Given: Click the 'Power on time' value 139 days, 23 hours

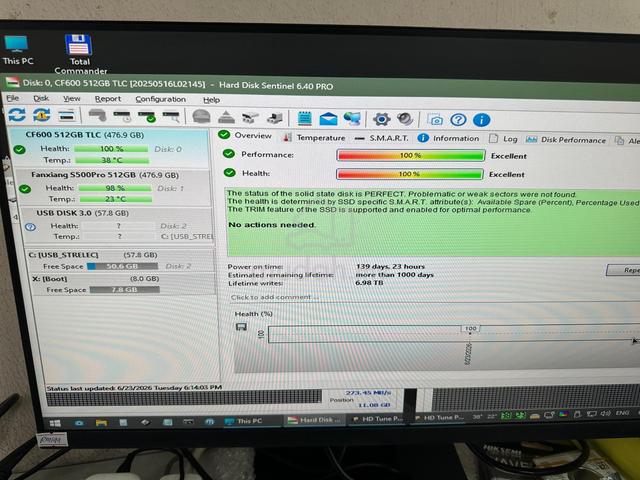Looking at the screenshot, I should tap(390, 267).
